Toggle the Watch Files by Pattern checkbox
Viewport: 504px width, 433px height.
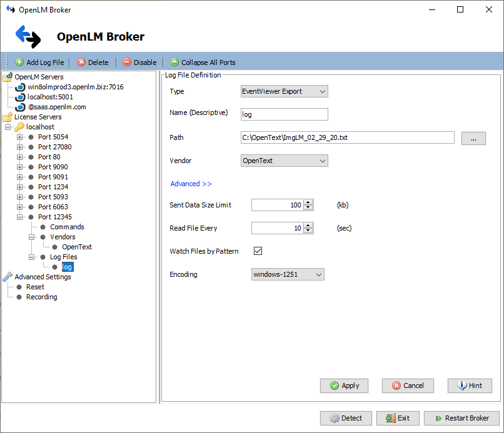[258, 251]
